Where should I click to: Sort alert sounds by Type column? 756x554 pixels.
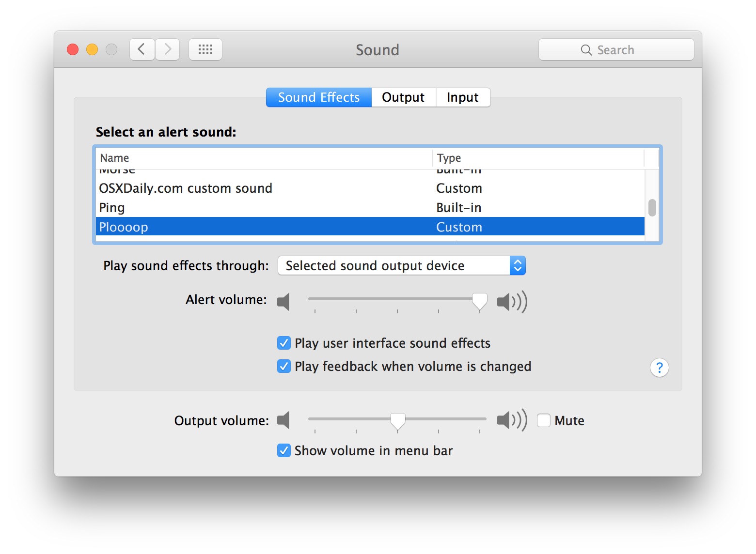[x=448, y=158]
